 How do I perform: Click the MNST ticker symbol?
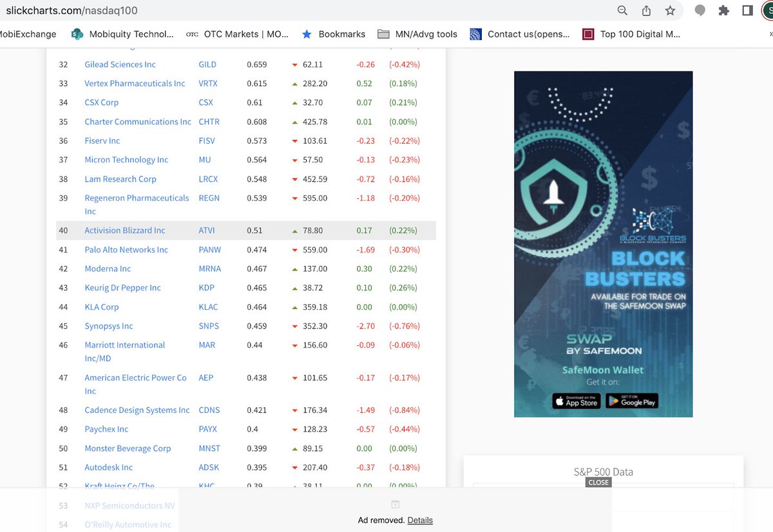click(209, 448)
